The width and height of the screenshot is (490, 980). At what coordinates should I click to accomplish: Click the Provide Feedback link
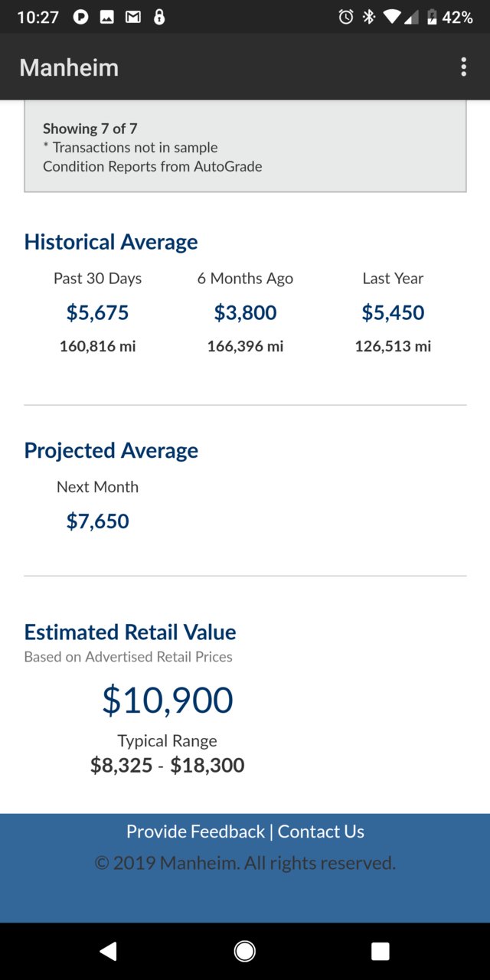point(195,831)
